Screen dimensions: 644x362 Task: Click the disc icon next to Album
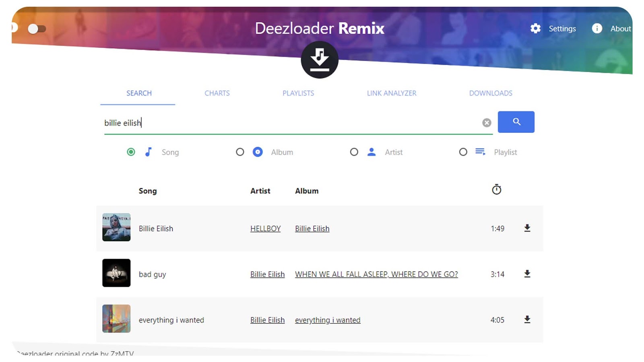click(258, 152)
